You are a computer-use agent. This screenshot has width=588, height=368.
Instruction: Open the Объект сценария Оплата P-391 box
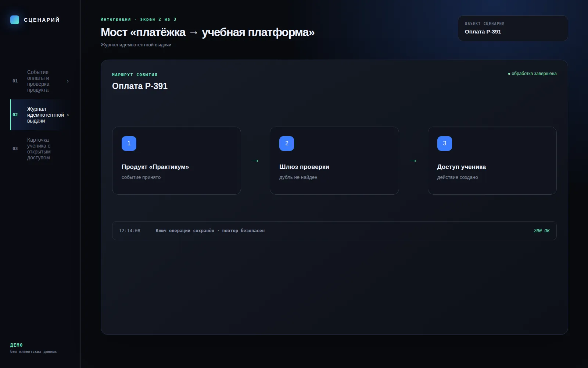513,28
